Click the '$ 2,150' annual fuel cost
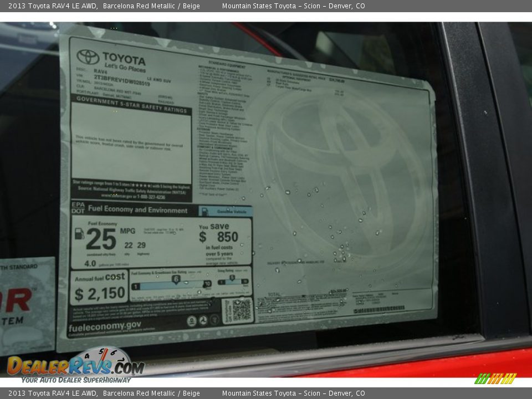 (100, 294)
